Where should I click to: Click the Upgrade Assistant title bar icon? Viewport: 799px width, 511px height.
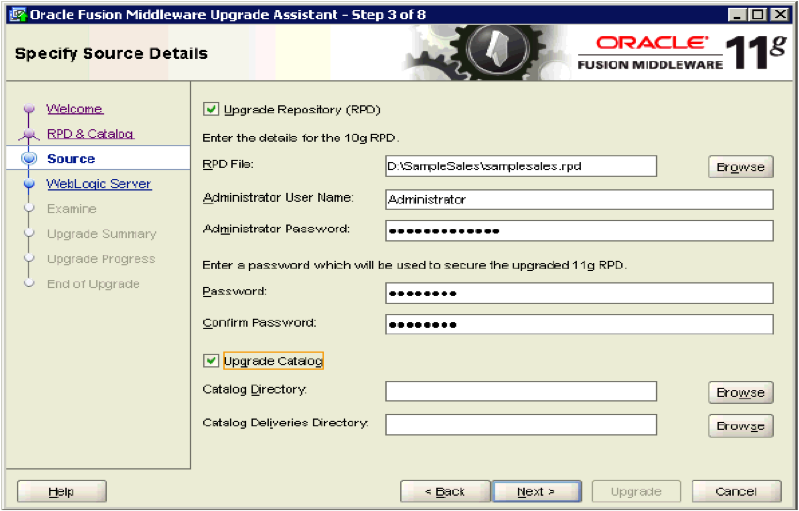pos(18,15)
